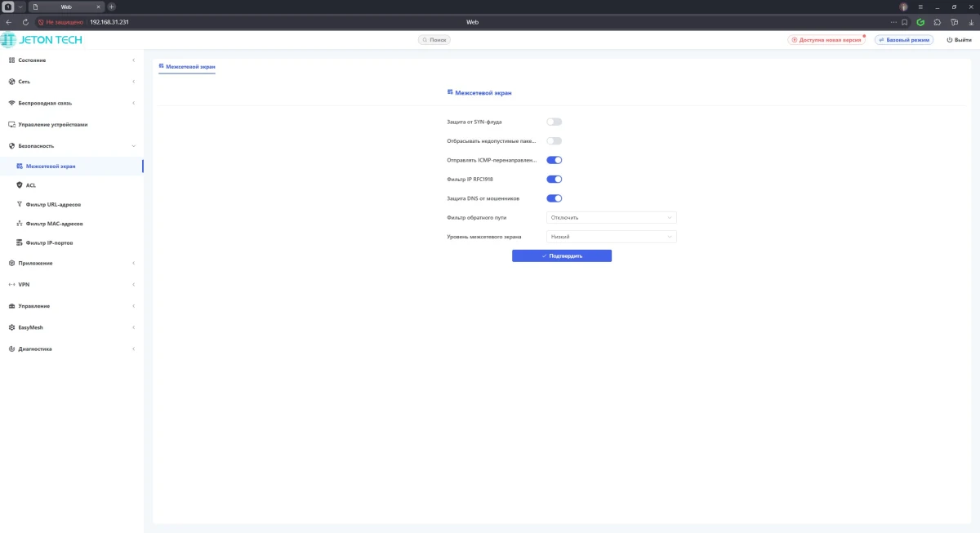Screen dimensions: 980x533
Task: Open the Уровень межсетевого экрана dropdown
Action: (x=611, y=237)
